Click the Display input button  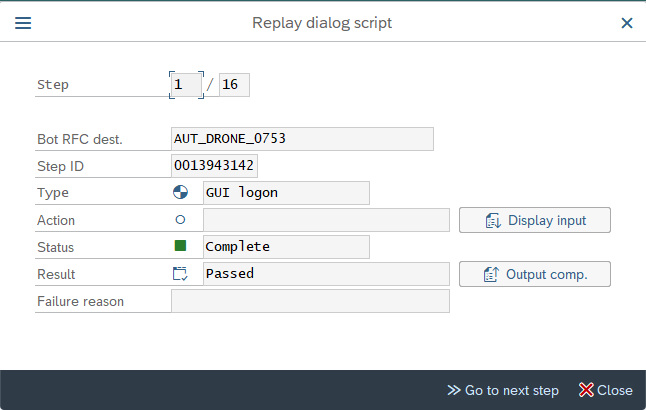coord(534,220)
